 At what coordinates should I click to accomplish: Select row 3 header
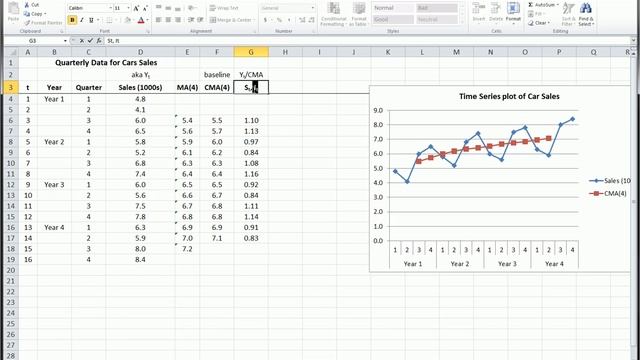(x=11, y=87)
